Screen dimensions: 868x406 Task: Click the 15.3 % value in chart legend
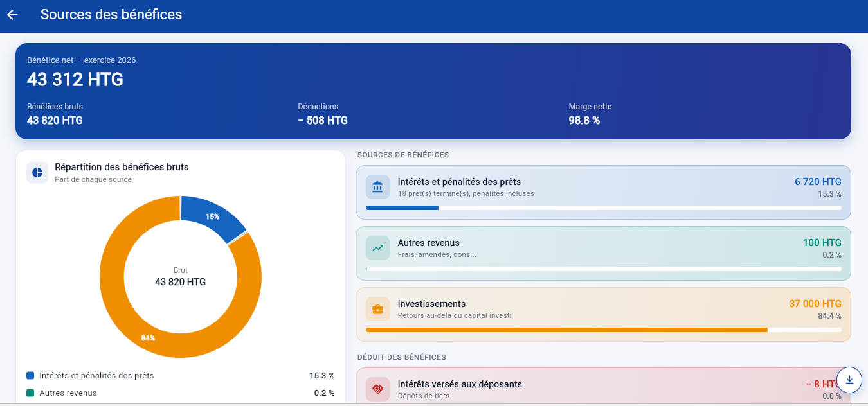[322, 375]
